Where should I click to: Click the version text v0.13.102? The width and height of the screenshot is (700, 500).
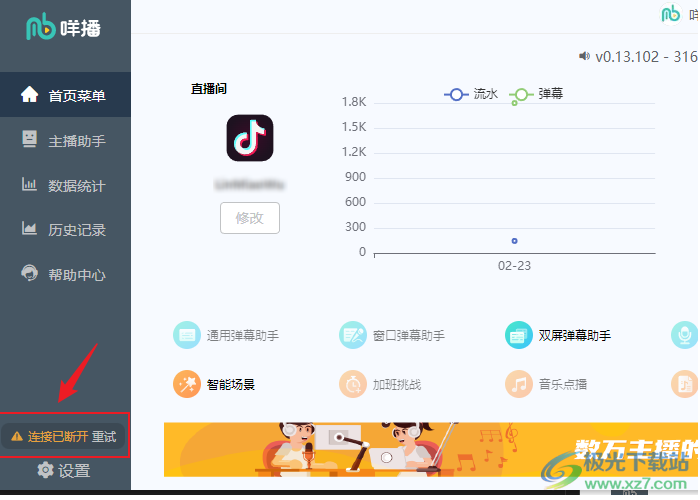[627, 57]
